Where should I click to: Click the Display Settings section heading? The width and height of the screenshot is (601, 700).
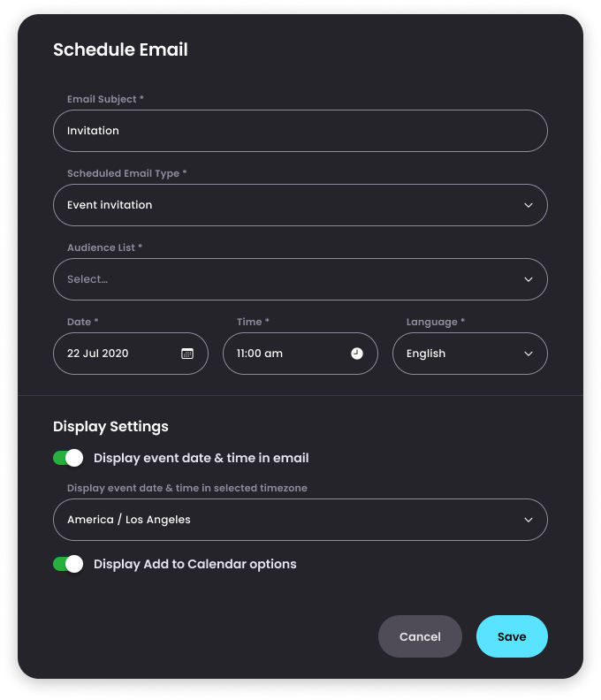click(110, 427)
